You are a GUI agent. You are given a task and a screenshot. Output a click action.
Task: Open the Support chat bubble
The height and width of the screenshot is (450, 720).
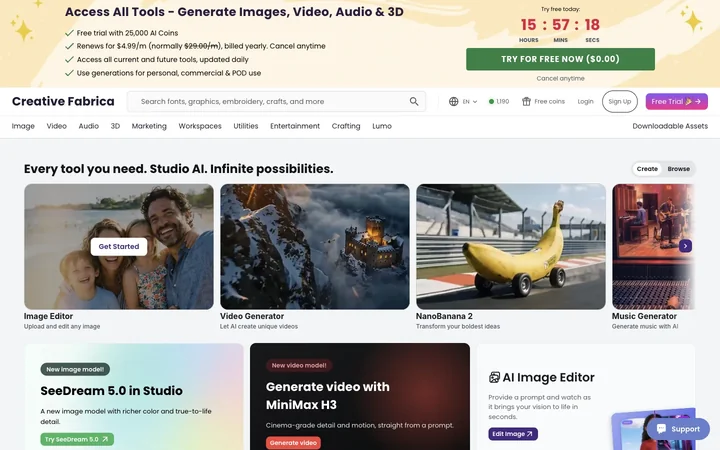click(x=678, y=429)
